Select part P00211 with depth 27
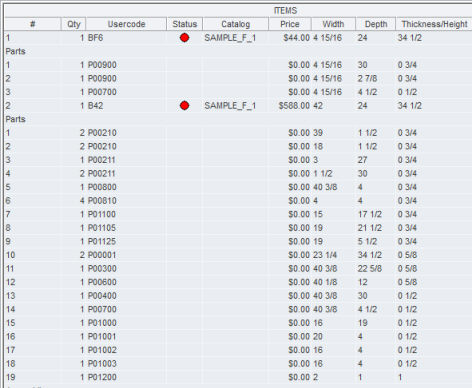The image size is (472, 388). [x=238, y=160]
